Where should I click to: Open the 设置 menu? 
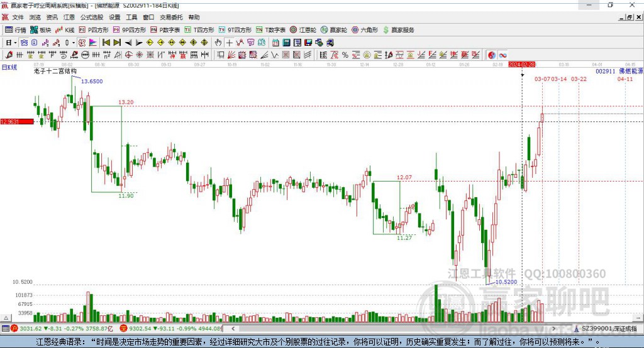pos(114,17)
